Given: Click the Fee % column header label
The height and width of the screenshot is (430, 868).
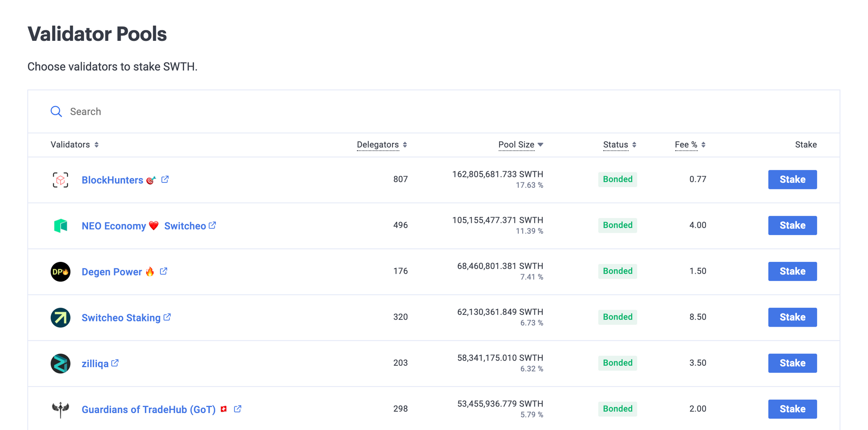Looking at the screenshot, I should [x=686, y=145].
